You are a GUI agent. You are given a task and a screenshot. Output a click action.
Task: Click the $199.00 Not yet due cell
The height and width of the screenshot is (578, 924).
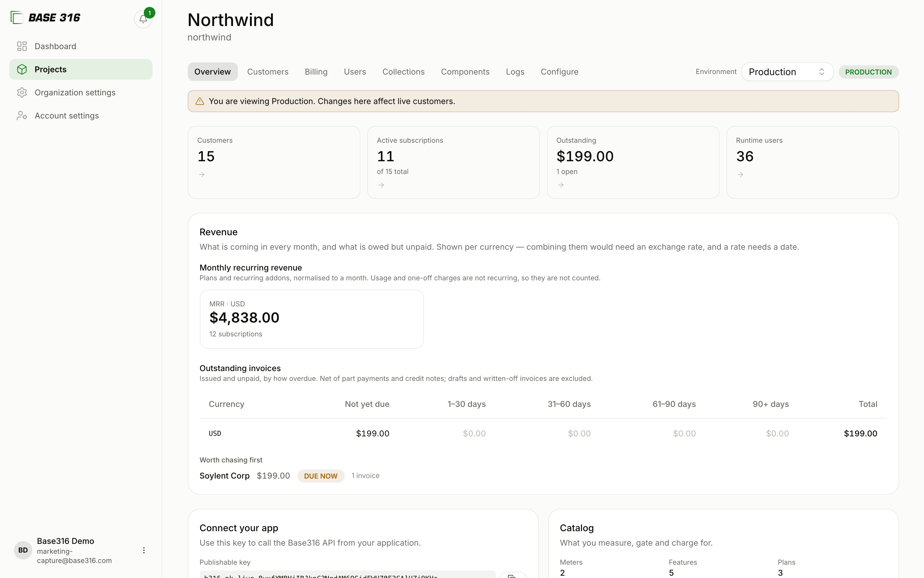click(x=372, y=433)
